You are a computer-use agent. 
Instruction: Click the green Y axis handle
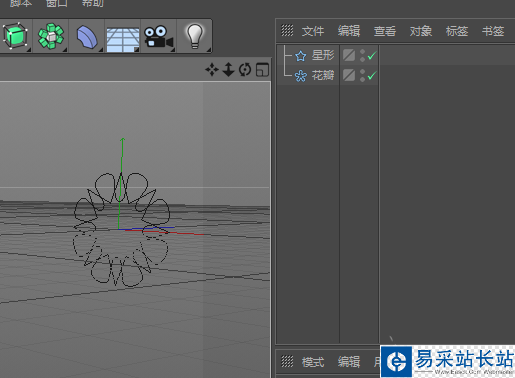[122, 141]
